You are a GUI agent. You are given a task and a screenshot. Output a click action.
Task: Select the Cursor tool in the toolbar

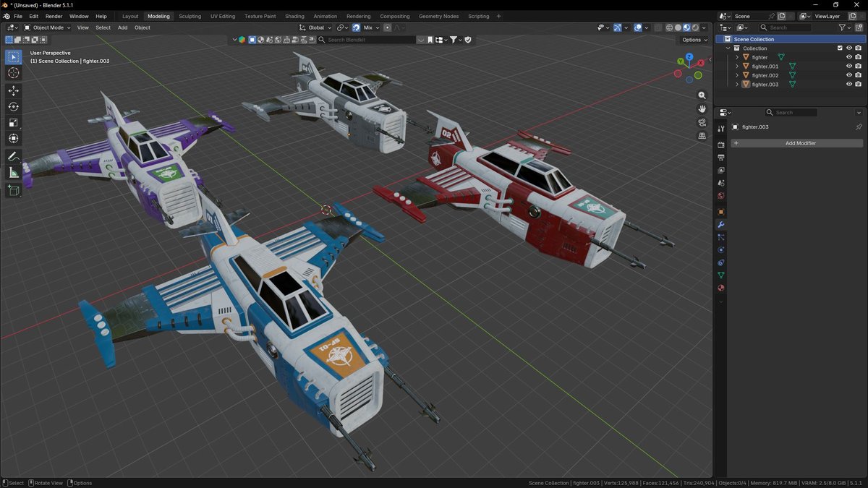(x=13, y=73)
